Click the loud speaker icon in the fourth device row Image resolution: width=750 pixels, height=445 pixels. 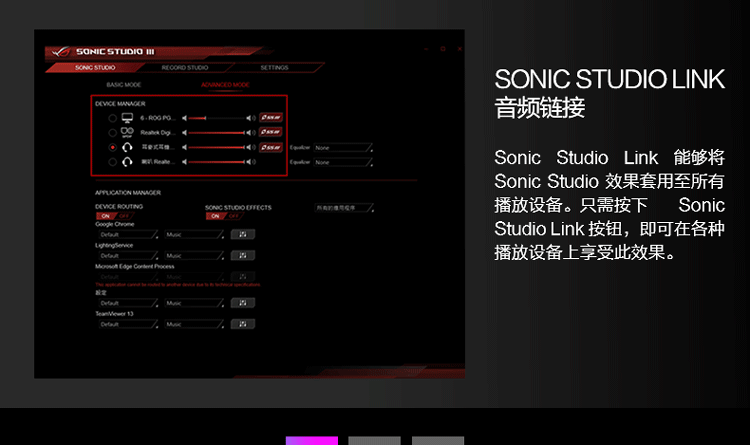point(251,162)
